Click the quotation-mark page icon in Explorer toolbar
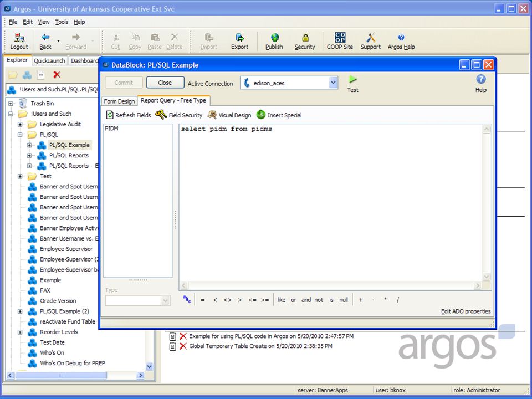The height and width of the screenshot is (399, 532). 41,75
